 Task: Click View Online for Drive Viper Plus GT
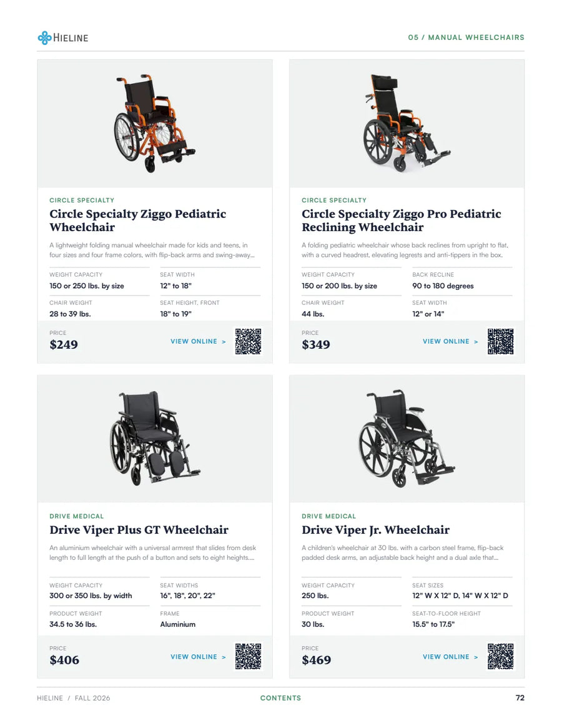(x=198, y=657)
